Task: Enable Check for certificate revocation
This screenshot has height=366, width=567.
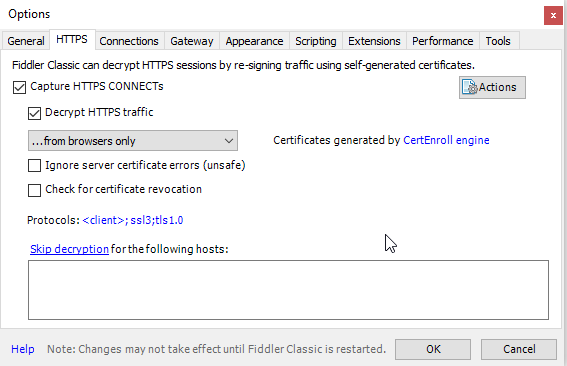Action: (34, 190)
